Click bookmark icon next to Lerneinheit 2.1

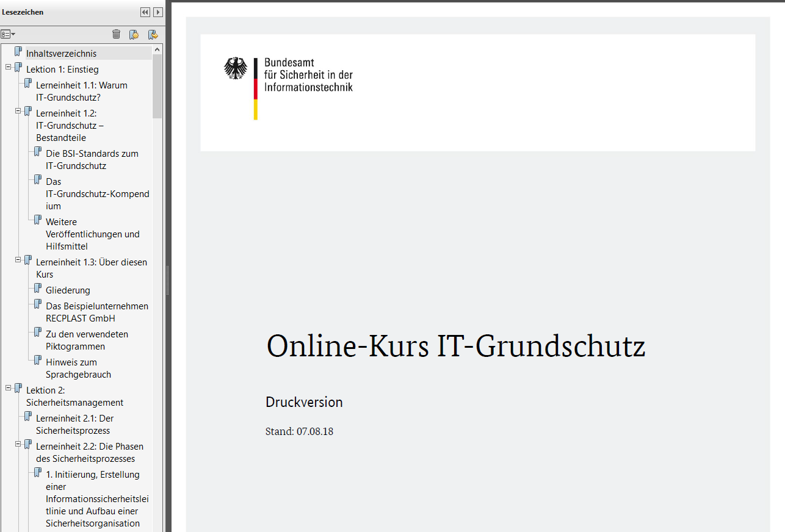click(28, 417)
